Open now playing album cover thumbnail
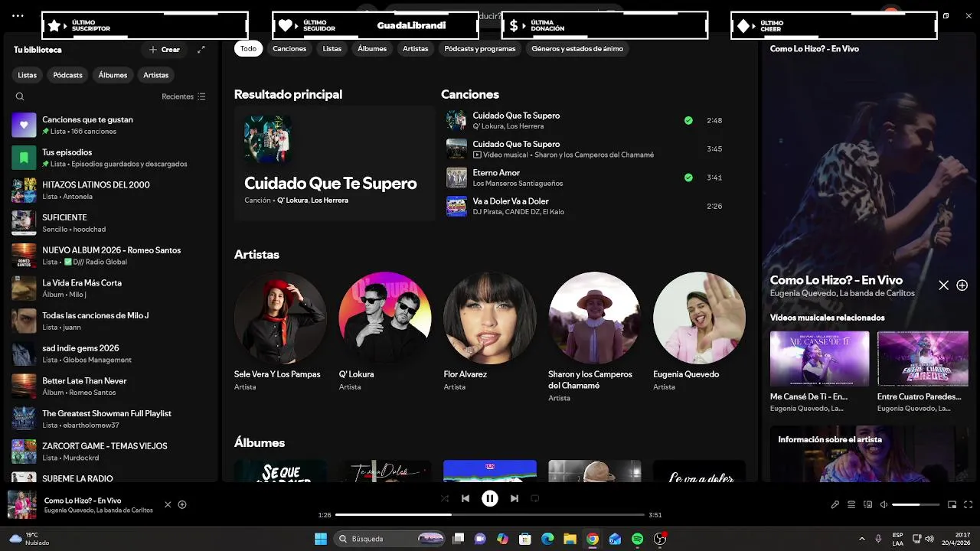The image size is (980, 551). point(22,504)
